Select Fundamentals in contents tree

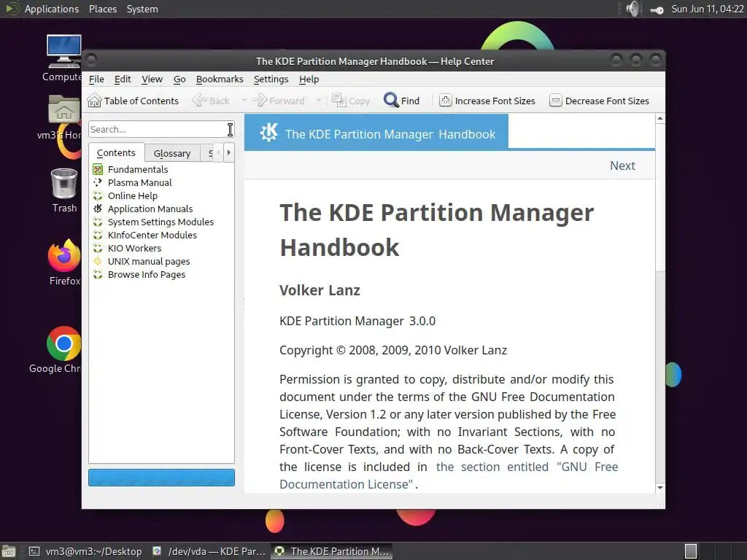[x=138, y=169]
